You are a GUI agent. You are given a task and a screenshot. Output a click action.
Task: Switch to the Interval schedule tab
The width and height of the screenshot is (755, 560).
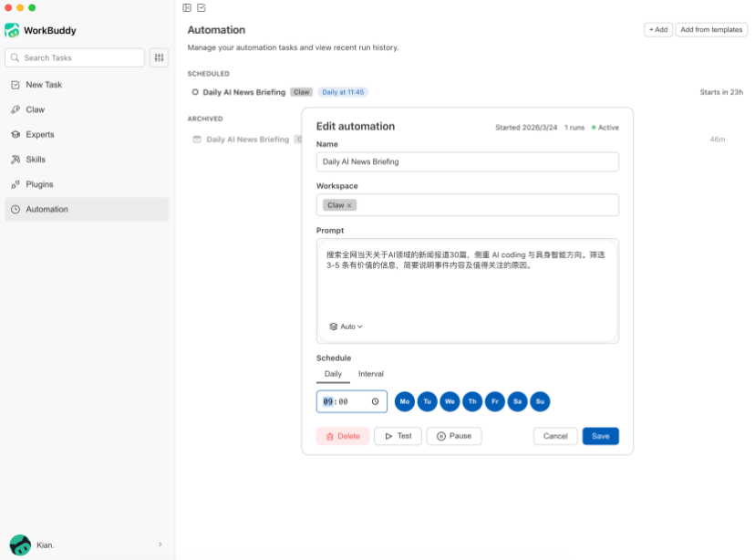click(x=370, y=374)
